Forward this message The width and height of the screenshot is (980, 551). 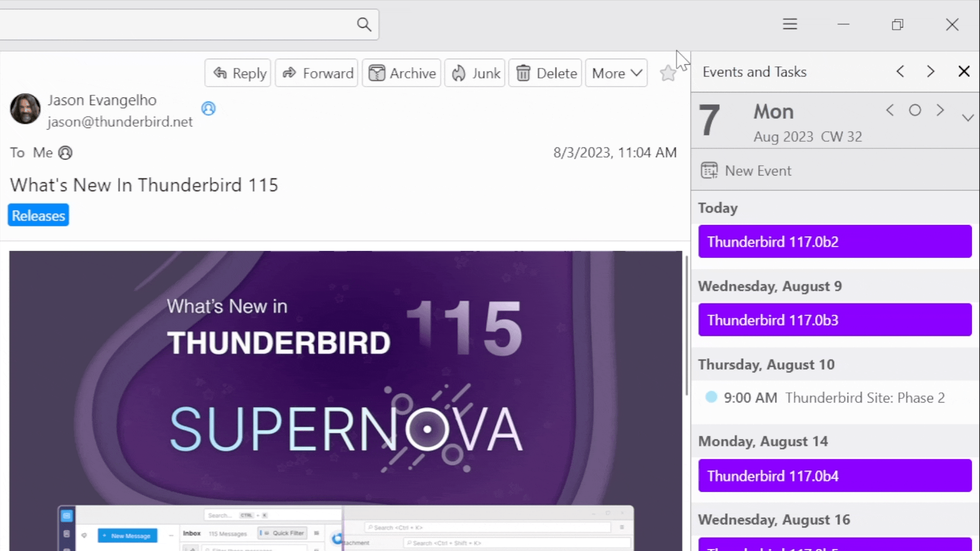316,73
